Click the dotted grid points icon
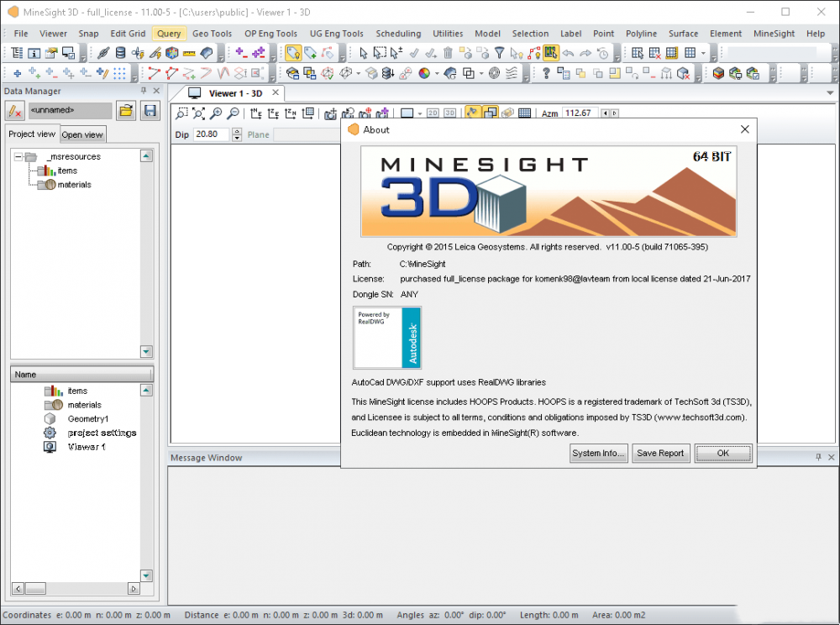This screenshot has width=840, height=625. click(x=120, y=73)
